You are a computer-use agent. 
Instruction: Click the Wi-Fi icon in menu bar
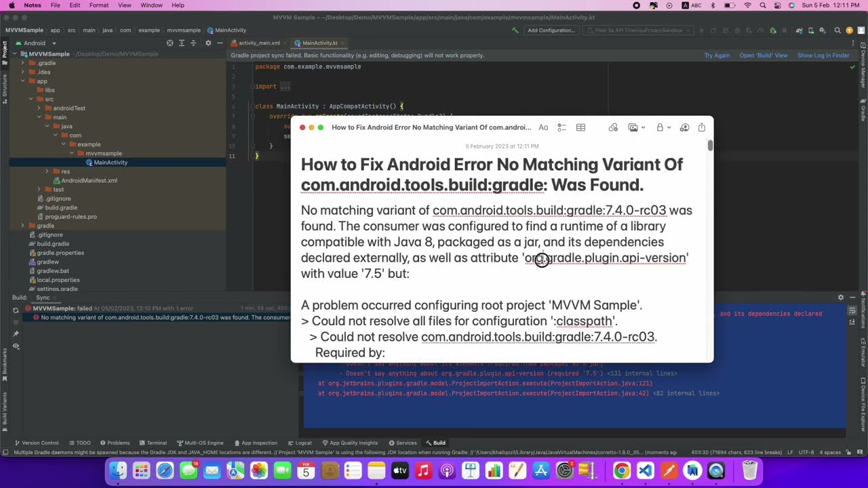pyautogui.click(x=748, y=5)
